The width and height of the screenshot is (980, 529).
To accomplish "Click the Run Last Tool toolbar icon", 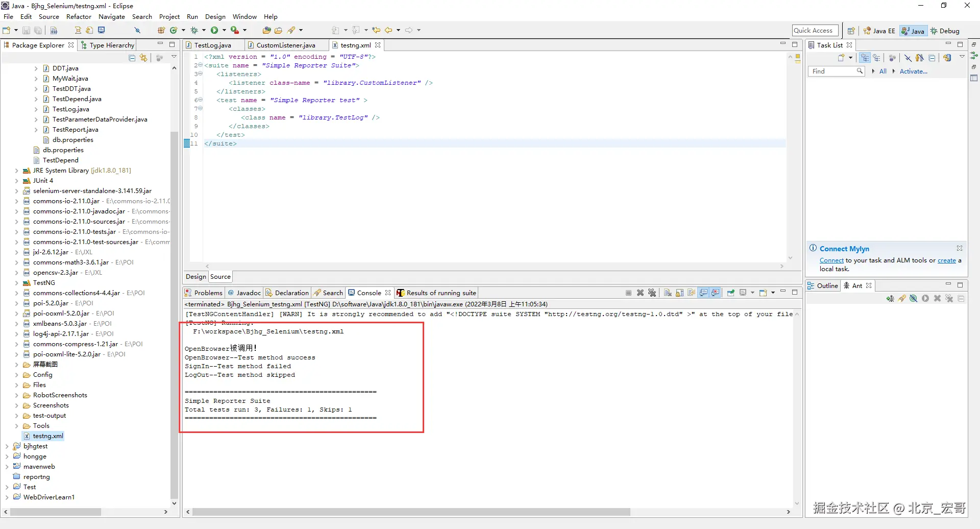I will (235, 30).
